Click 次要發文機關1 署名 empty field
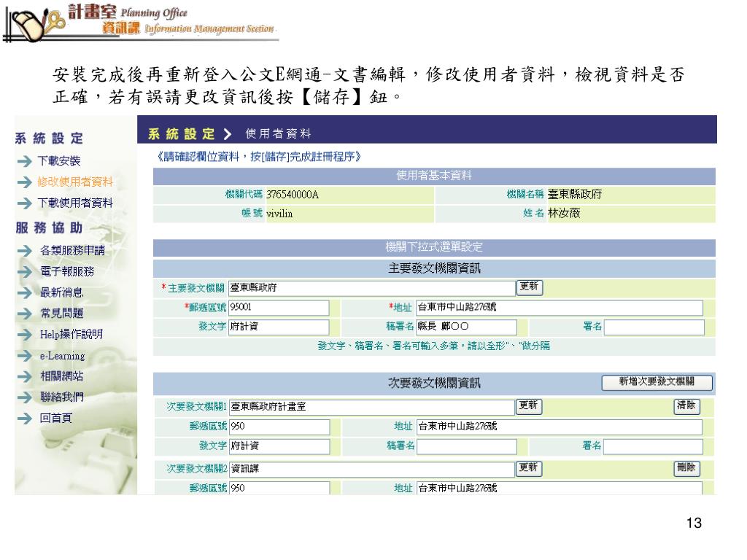Screen dimensions: 747x560 [653, 446]
